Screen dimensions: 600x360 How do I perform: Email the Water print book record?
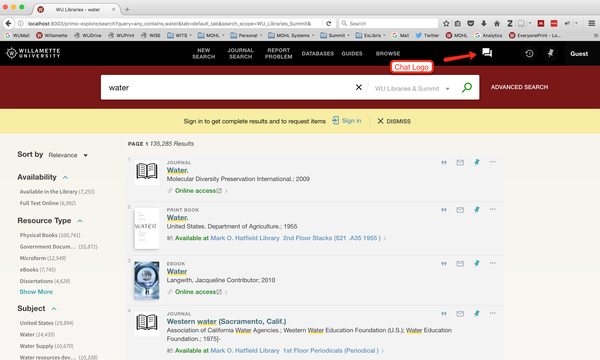pos(460,210)
